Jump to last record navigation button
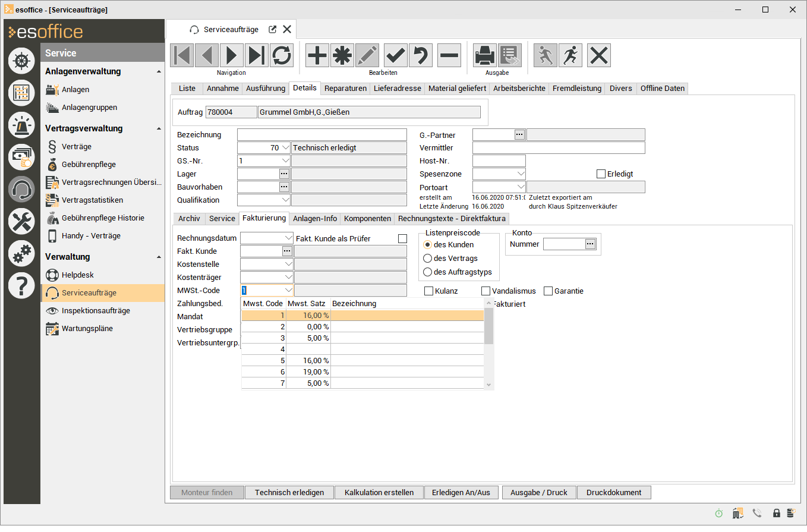 click(x=257, y=55)
